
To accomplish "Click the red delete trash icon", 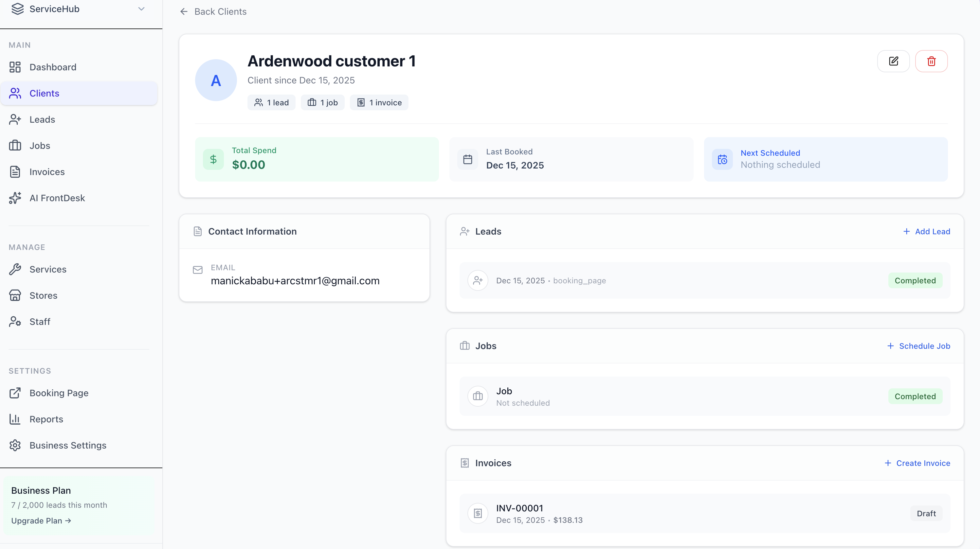I will pos(931,61).
